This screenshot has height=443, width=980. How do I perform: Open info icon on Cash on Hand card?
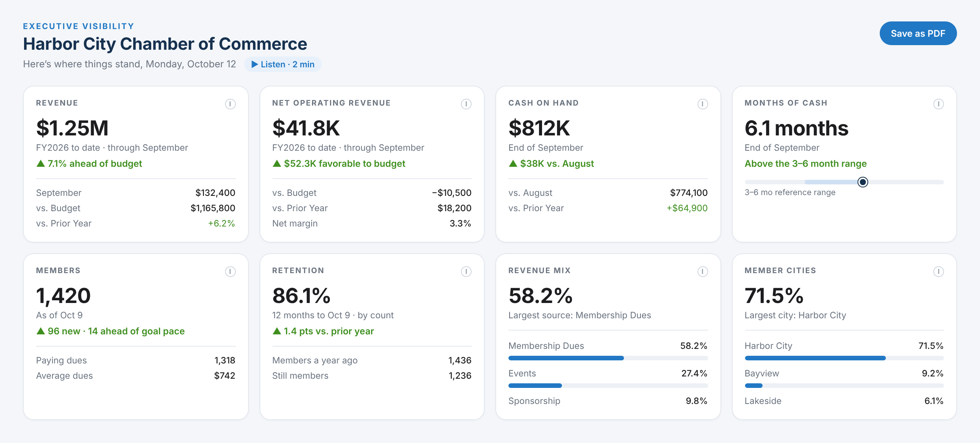[x=702, y=104]
